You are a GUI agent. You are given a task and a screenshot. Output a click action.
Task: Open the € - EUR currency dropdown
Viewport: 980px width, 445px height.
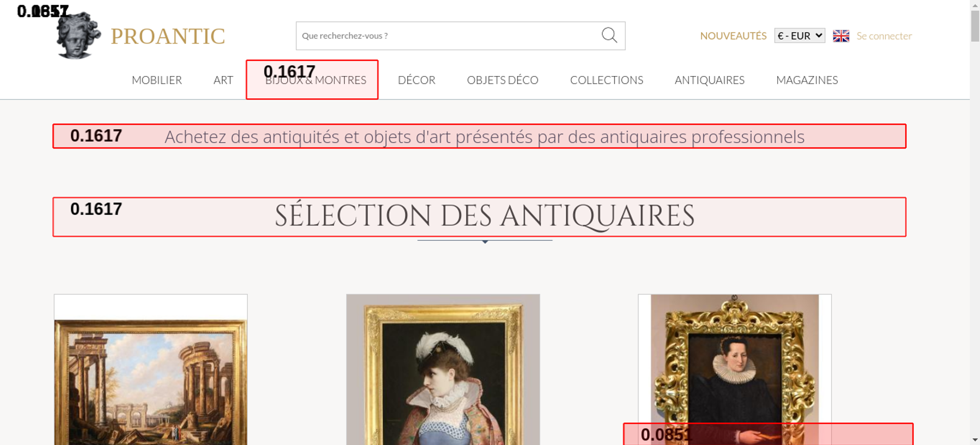799,36
